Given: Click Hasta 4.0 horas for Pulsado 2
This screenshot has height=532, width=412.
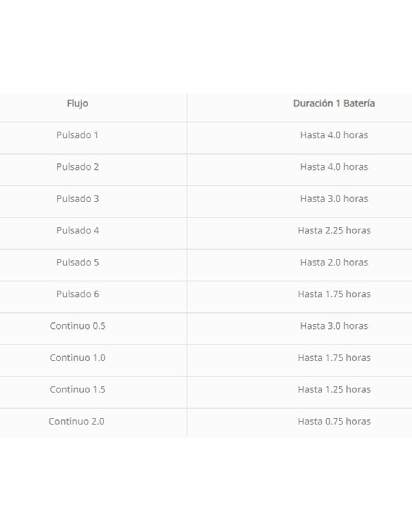Looking at the screenshot, I should (334, 167).
